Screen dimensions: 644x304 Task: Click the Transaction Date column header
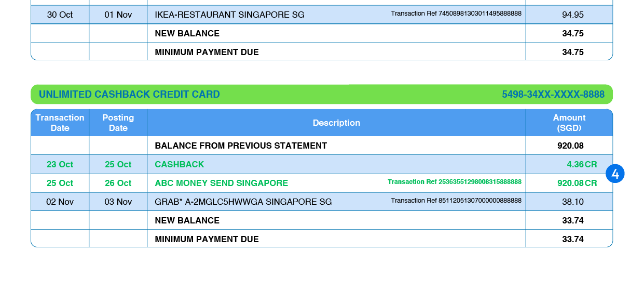click(60, 123)
